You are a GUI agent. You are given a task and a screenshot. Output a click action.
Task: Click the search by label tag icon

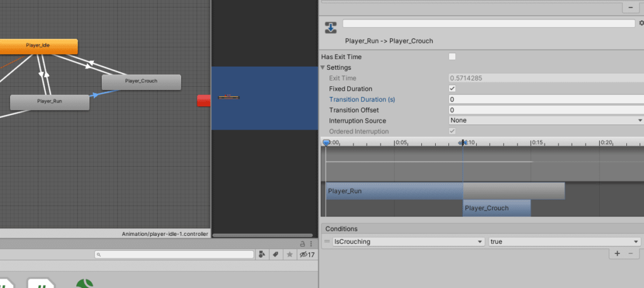(275, 255)
